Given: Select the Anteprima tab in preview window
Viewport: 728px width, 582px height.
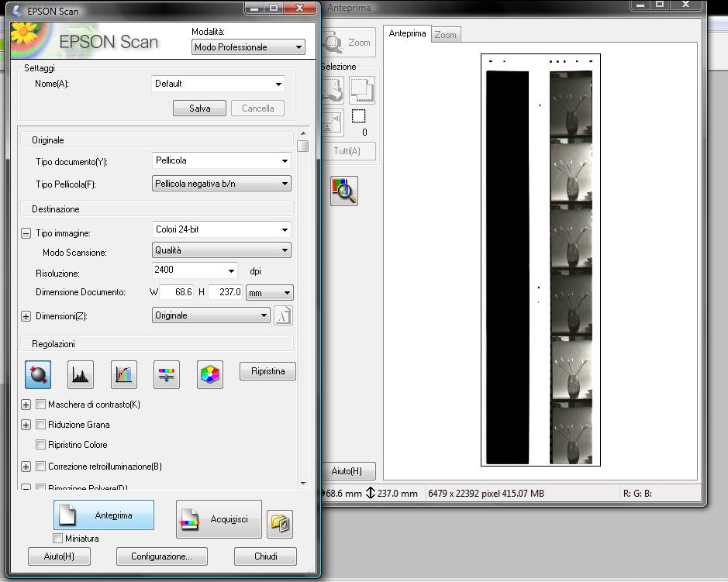Looking at the screenshot, I should 406,34.
